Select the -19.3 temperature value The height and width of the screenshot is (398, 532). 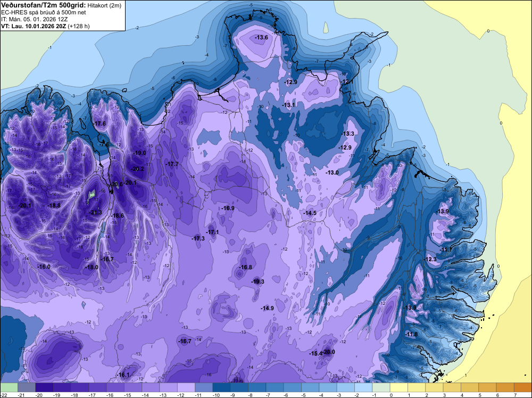click(257, 281)
